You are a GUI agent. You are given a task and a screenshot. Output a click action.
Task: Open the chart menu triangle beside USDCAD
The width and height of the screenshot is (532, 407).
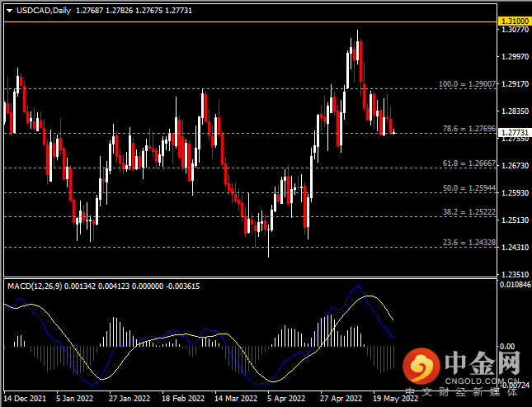point(10,11)
